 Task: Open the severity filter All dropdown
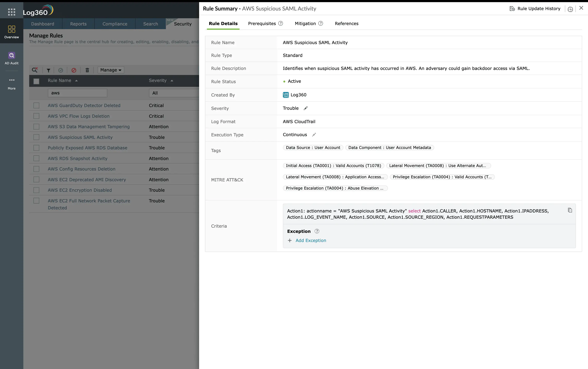(x=174, y=93)
